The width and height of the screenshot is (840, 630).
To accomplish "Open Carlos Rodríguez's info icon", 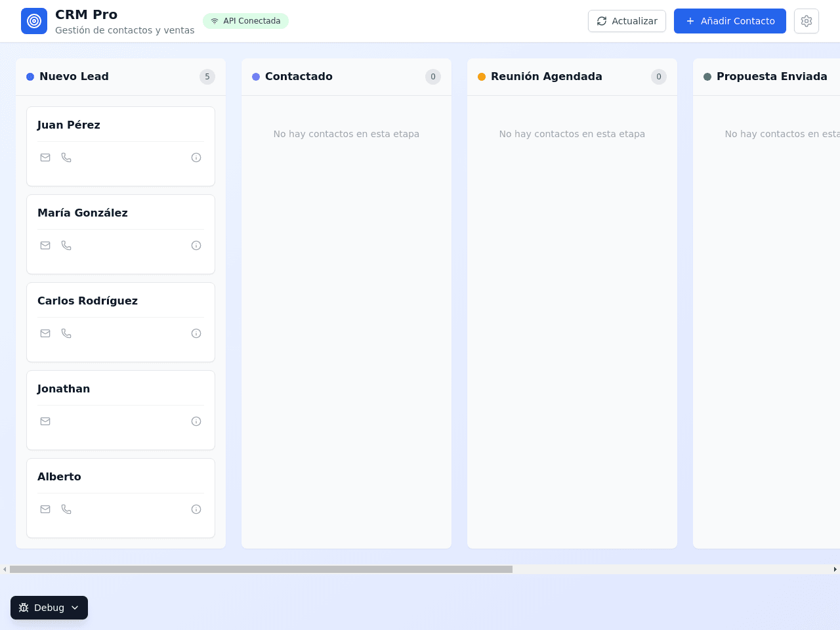I will (196, 333).
